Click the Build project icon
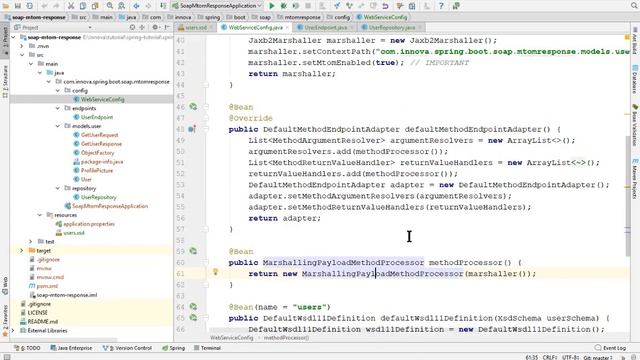Screen dimensions: 640x360 tap(163, 6)
